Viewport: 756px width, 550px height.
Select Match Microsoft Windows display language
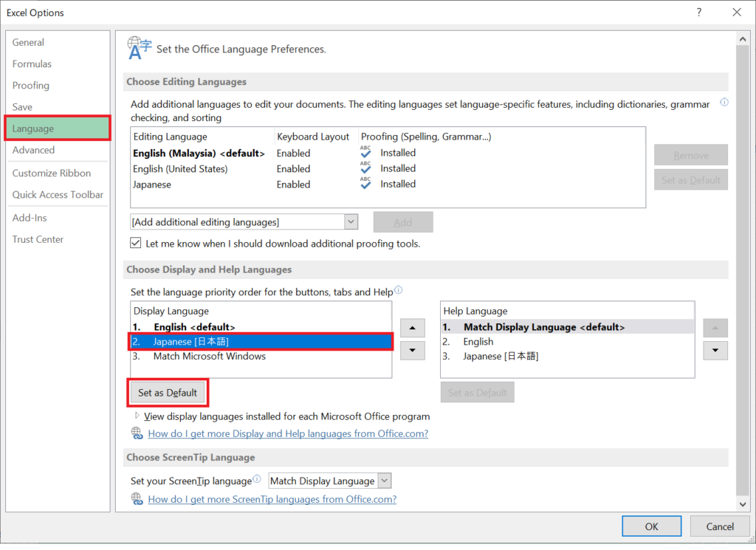261,357
